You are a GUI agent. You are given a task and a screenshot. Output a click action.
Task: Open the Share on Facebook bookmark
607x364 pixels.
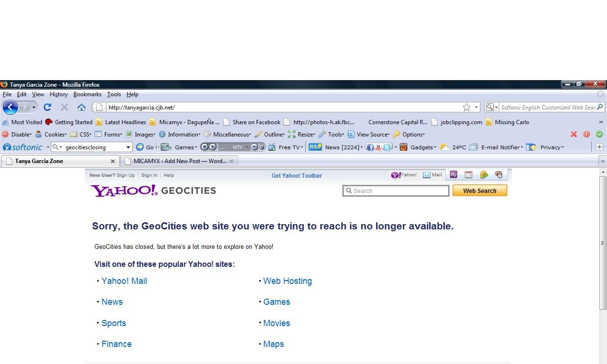(252, 122)
